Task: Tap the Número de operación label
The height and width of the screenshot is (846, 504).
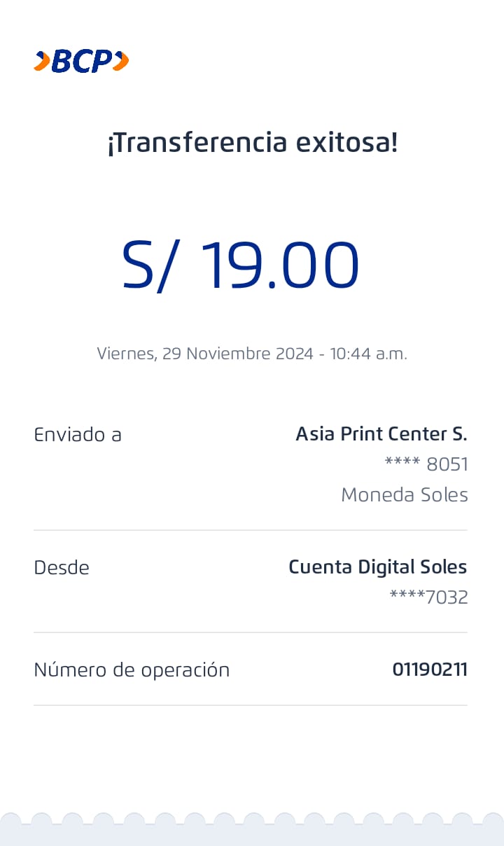Action: (132, 670)
